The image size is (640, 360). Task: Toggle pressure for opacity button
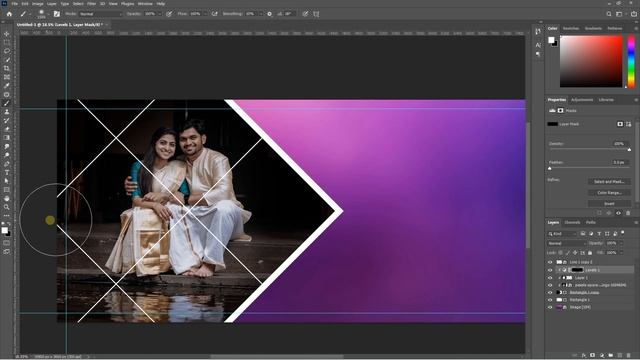(x=169, y=14)
